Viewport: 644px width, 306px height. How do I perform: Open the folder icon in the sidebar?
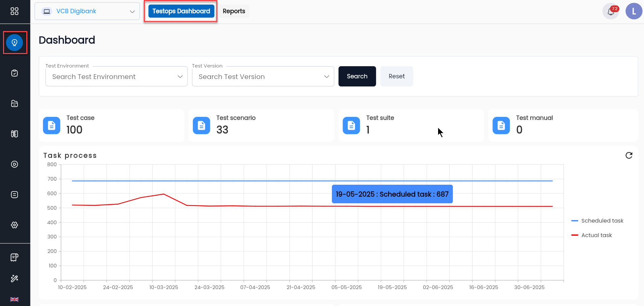tap(15, 103)
